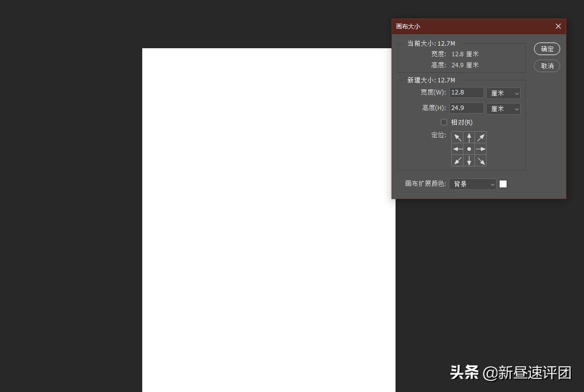Set canvas anchor to top-center arrow
Viewport: 584px width, 392px height.
pyautogui.click(x=469, y=137)
